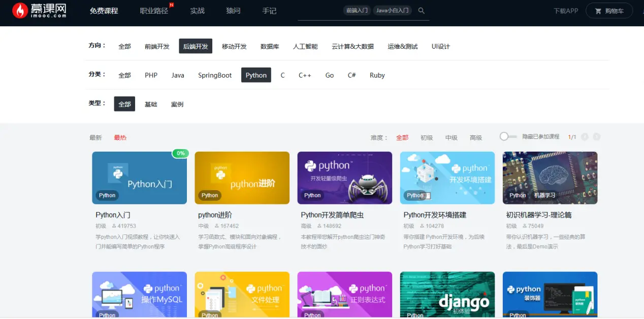Select UI设计 direction filter
Viewport: 644px width, 319px height.
(x=440, y=46)
